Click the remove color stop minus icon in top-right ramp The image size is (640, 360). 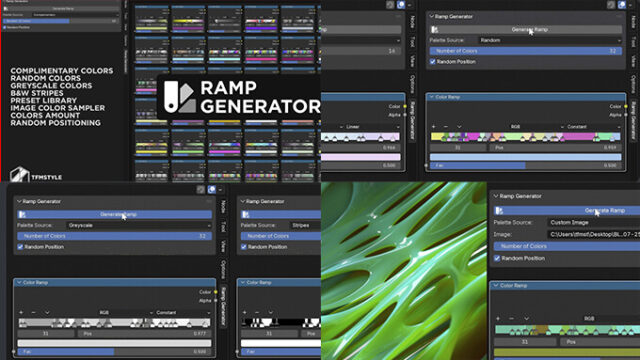click(x=445, y=127)
